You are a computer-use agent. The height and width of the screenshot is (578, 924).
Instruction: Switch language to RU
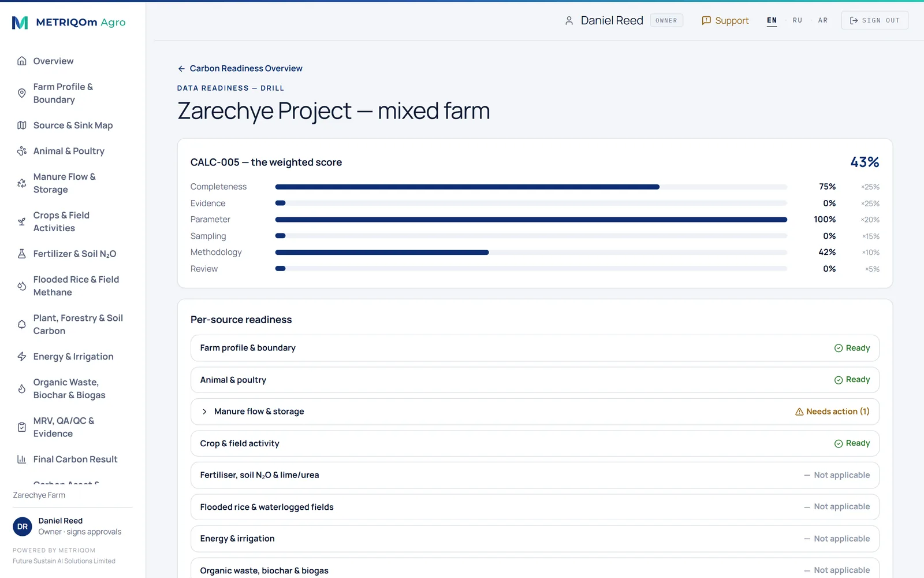(798, 20)
